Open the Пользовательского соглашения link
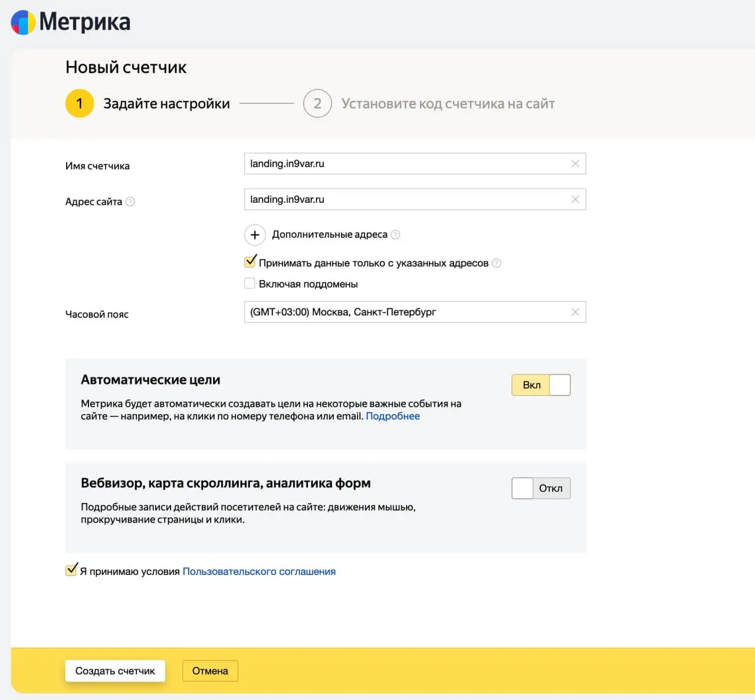 [259, 571]
